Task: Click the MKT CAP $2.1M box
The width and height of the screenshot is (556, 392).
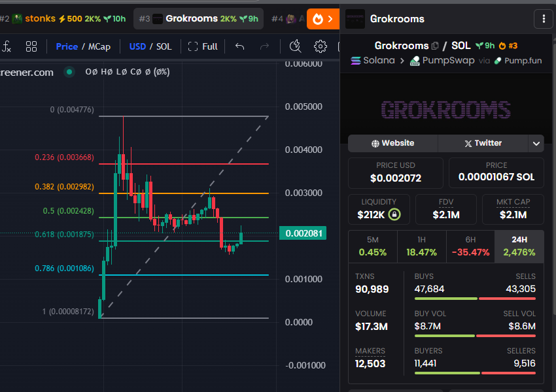Action: (x=513, y=209)
